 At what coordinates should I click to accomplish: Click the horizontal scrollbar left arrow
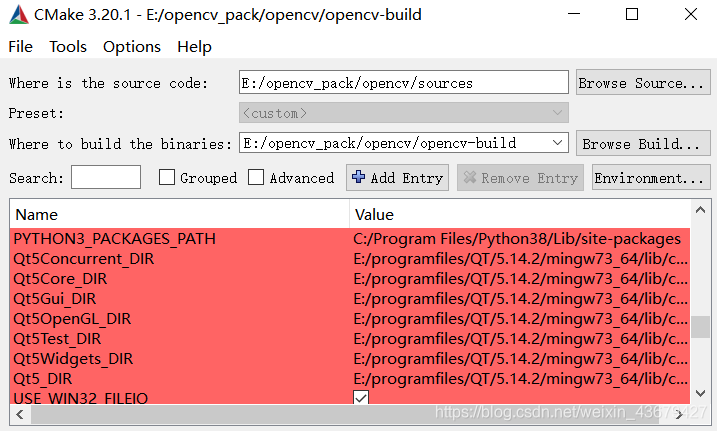click(x=20, y=415)
